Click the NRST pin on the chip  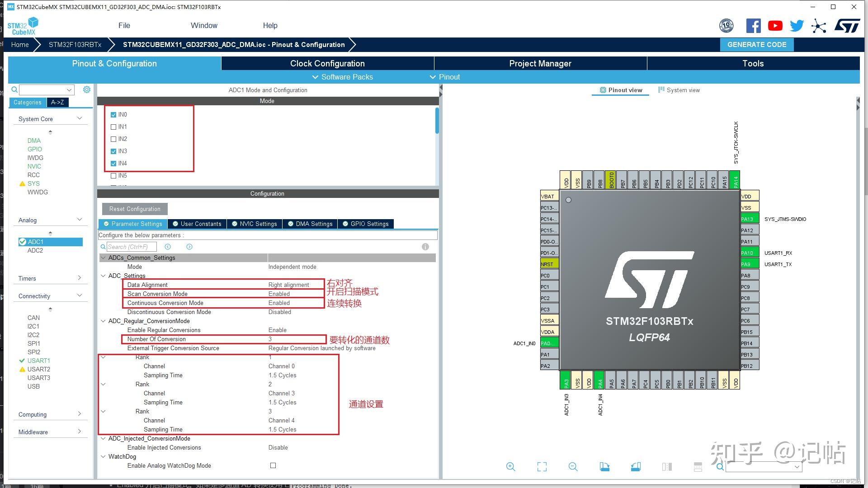pyautogui.click(x=549, y=264)
